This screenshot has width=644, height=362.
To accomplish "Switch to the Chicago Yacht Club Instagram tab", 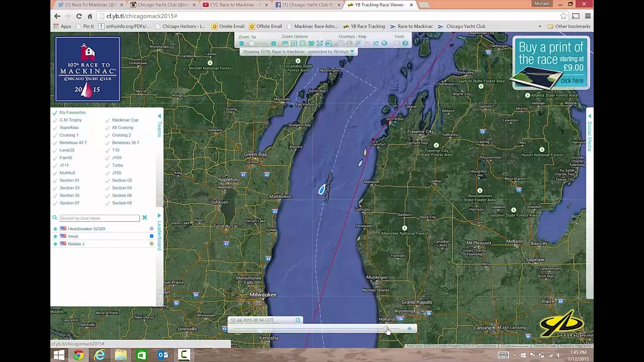I will tap(162, 5).
